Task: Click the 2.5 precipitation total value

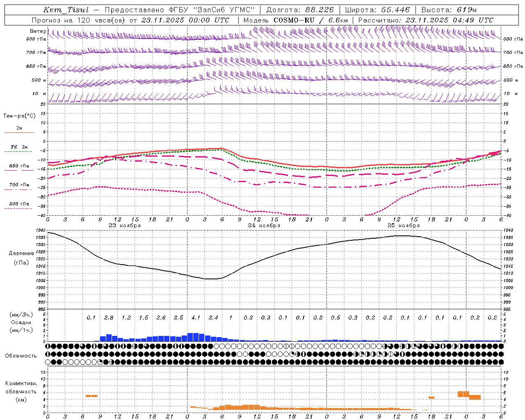Action: (x=178, y=318)
